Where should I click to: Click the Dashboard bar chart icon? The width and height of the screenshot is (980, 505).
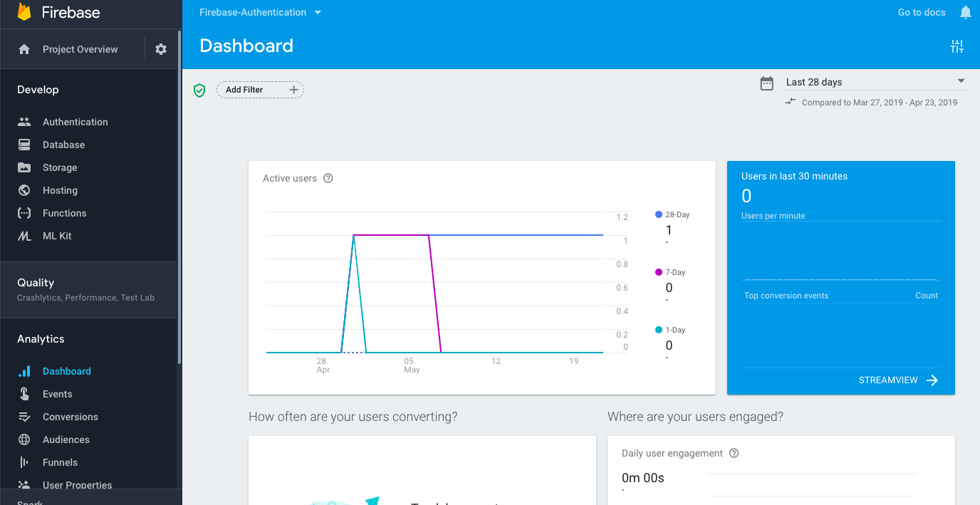pyautogui.click(x=24, y=371)
